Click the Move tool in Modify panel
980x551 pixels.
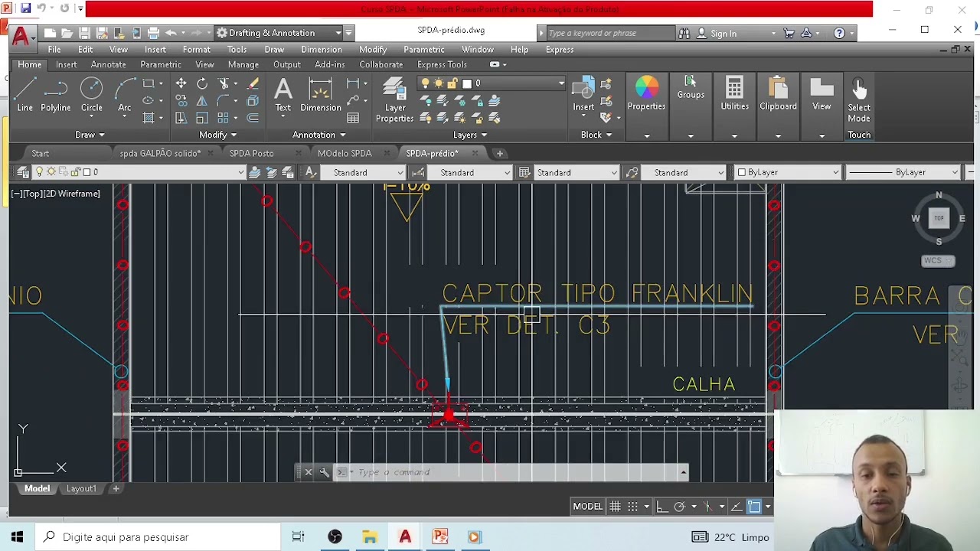pyautogui.click(x=181, y=83)
